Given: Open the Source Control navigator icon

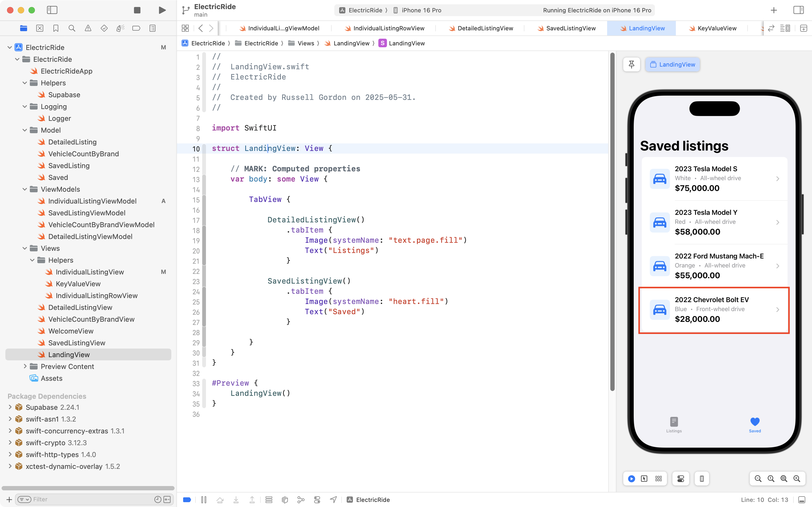Looking at the screenshot, I should [39, 28].
